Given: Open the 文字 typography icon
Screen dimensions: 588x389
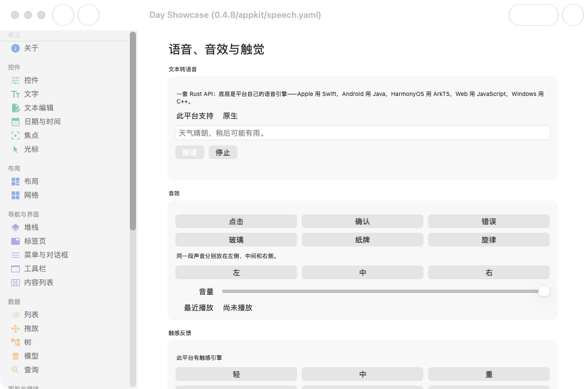Looking at the screenshot, I should (x=16, y=94).
